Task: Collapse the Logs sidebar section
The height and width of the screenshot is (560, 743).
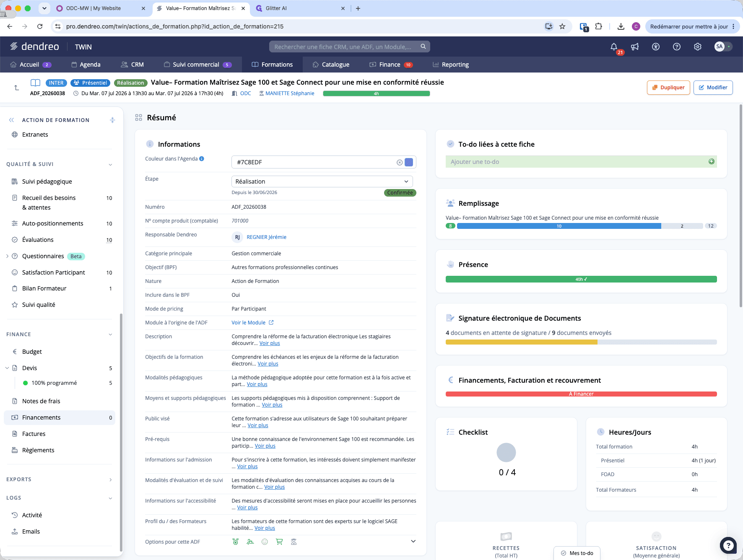Action: 110,498
